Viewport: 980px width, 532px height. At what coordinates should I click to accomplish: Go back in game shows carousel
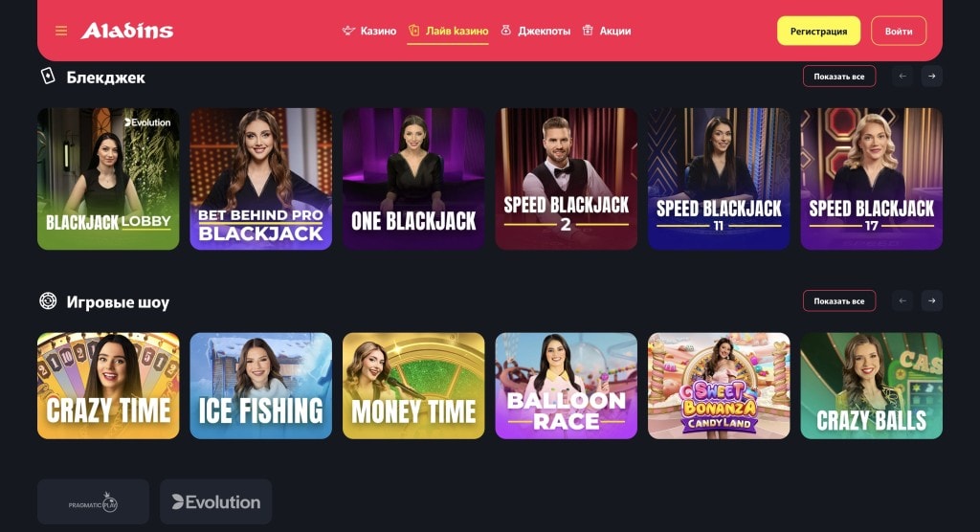click(x=902, y=301)
